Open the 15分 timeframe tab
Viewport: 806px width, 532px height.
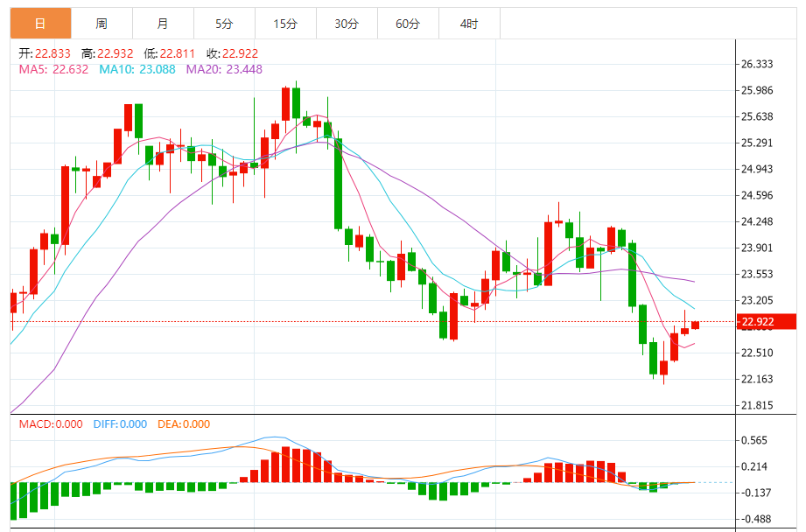[285, 24]
